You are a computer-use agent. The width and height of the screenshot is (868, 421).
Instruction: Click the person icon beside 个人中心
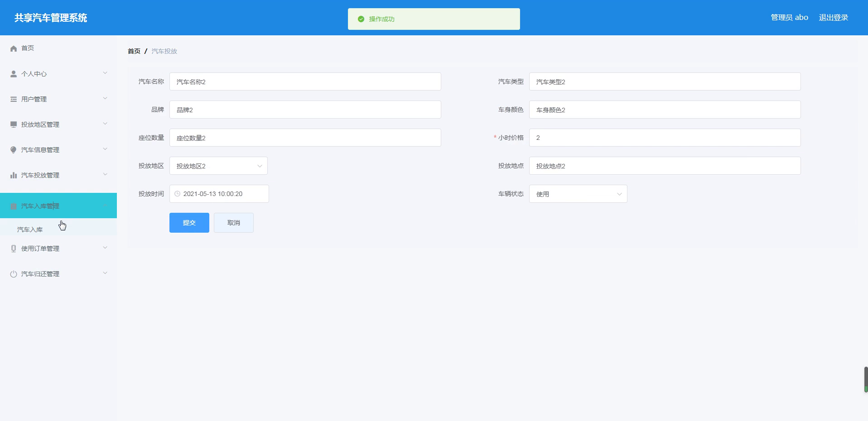[14, 74]
